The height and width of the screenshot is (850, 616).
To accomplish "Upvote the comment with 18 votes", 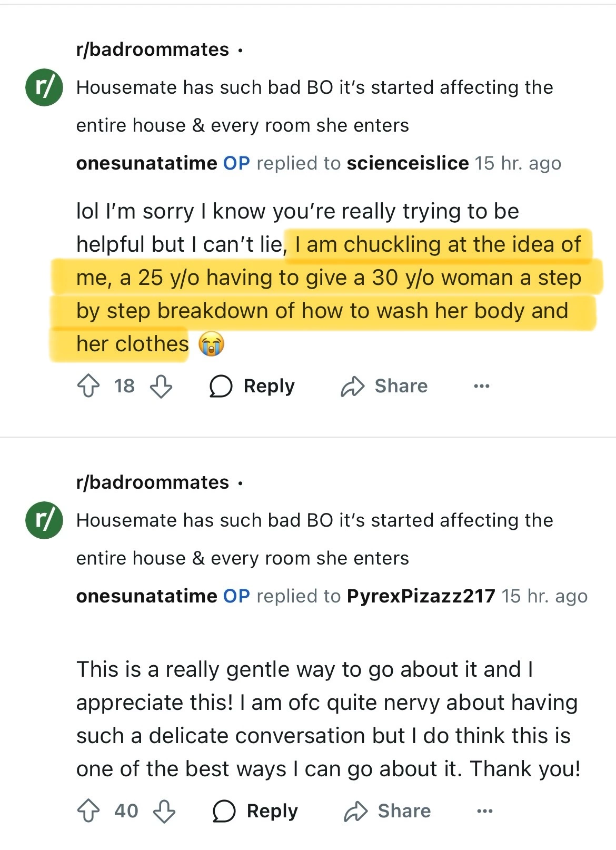I will pyautogui.click(x=88, y=386).
